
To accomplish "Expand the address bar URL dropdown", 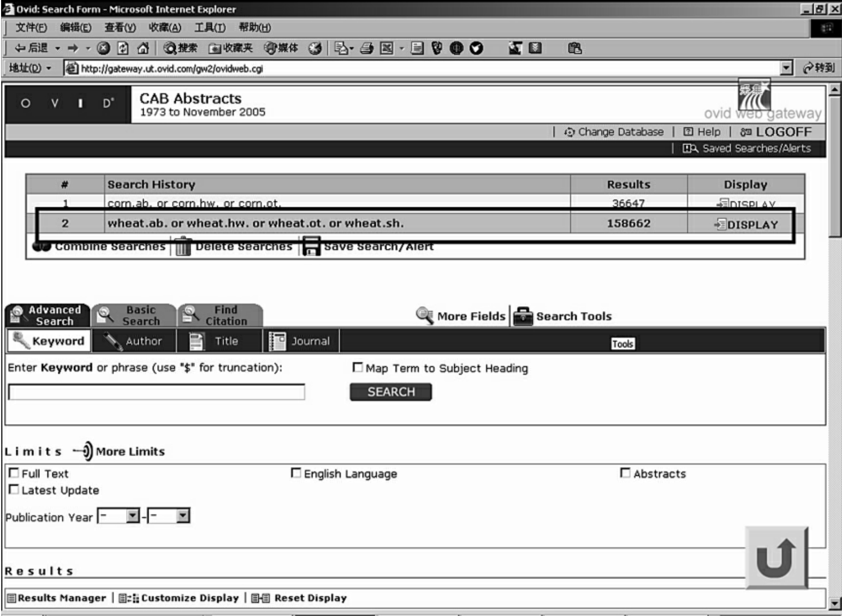I will 786,68.
